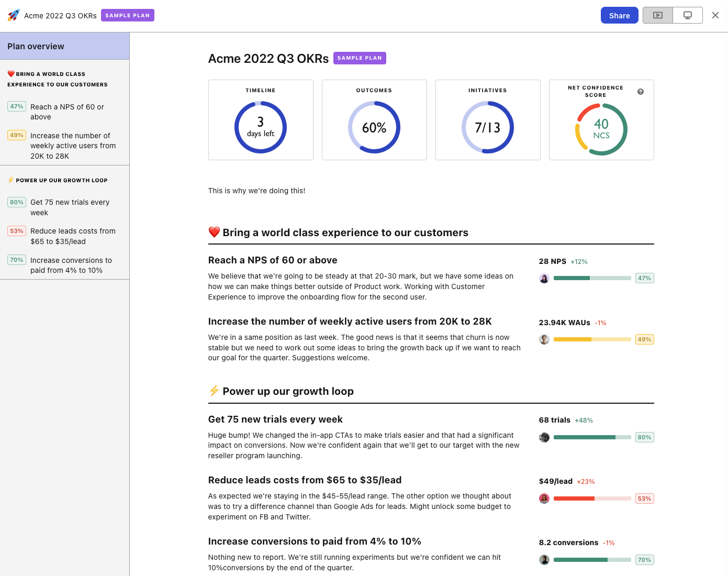Click the lightning bolt icon in main section header
Viewport: 728px width, 576px height.
214,391
